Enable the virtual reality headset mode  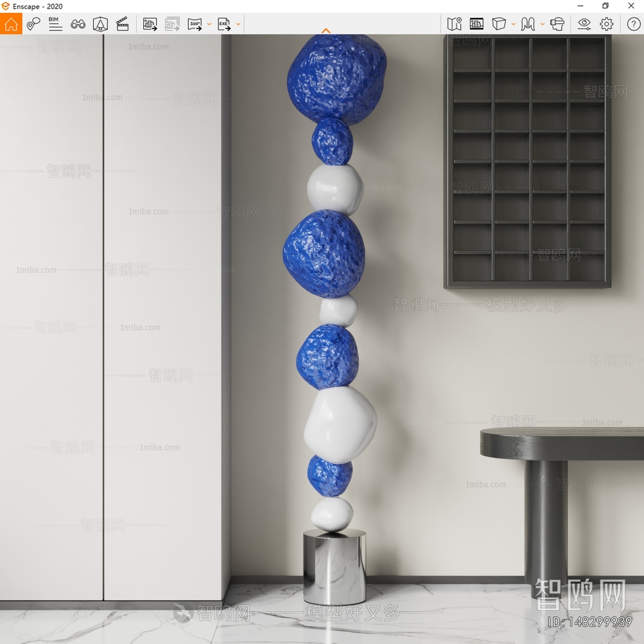(557, 24)
